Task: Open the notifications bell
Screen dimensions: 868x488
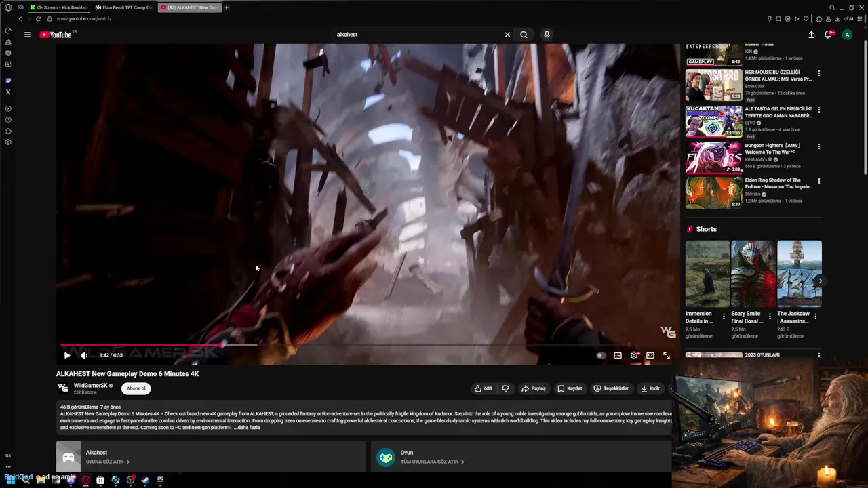Action: click(828, 35)
